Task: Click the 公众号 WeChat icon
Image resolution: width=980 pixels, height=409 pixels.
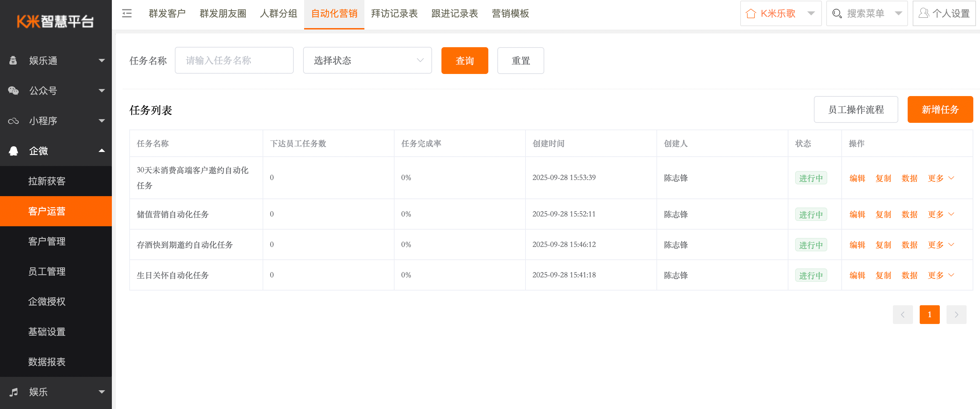Action: (x=13, y=90)
